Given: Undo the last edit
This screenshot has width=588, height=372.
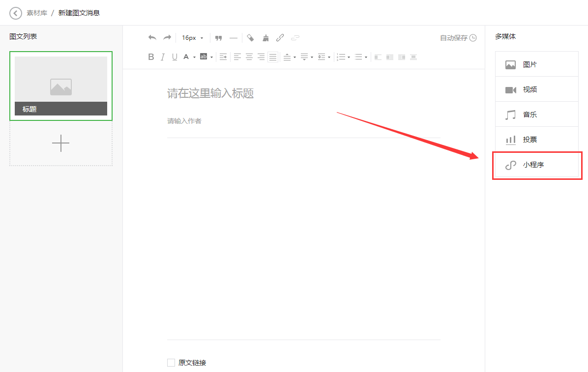Looking at the screenshot, I should point(152,37).
